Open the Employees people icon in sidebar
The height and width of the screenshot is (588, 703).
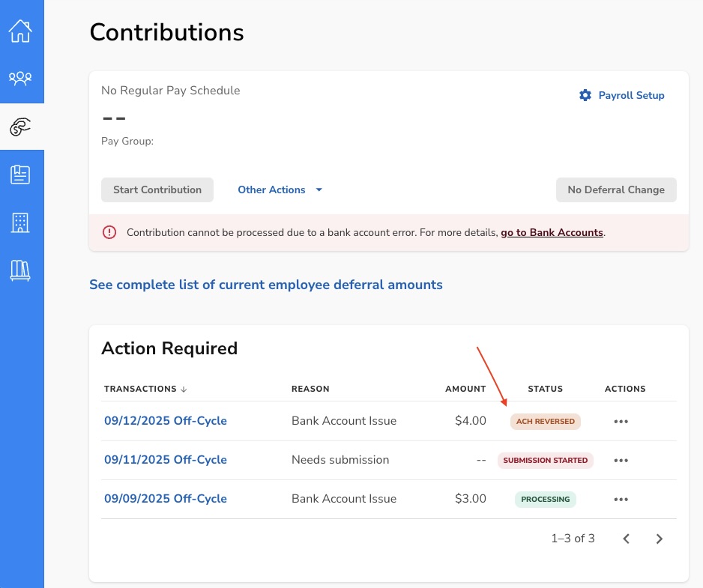pyautogui.click(x=20, y=78)
